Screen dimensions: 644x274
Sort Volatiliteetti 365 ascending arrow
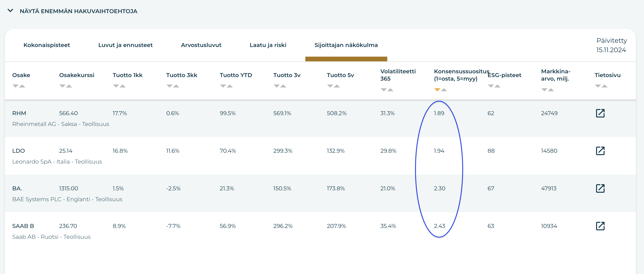click(390, 90)
